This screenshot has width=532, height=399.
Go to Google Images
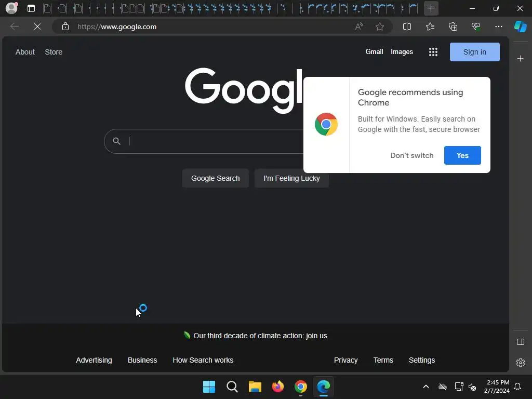402,51
